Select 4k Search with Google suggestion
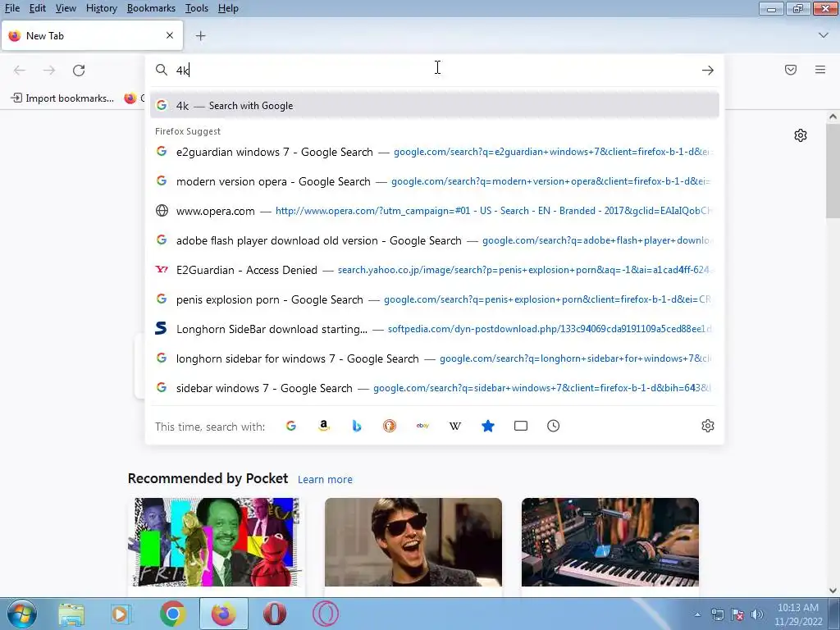Screen dimensions: 840x630 click(435, 106)
